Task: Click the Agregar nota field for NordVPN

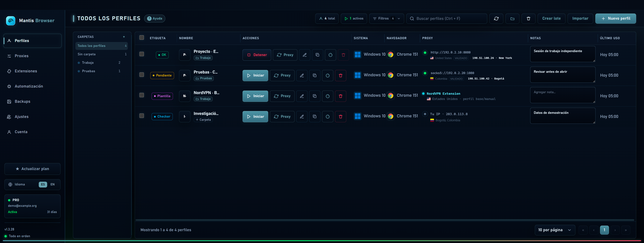Action: pyautogui.click(x=563, y=95)
